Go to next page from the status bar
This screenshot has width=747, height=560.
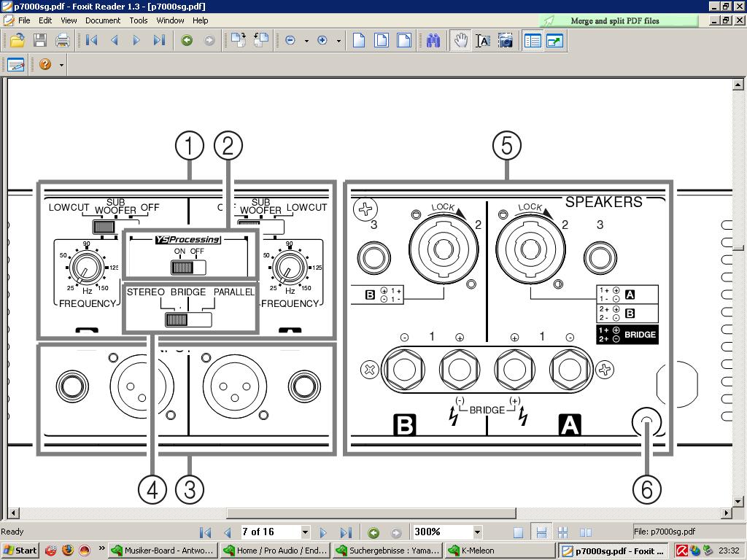(x=323, y=532)
